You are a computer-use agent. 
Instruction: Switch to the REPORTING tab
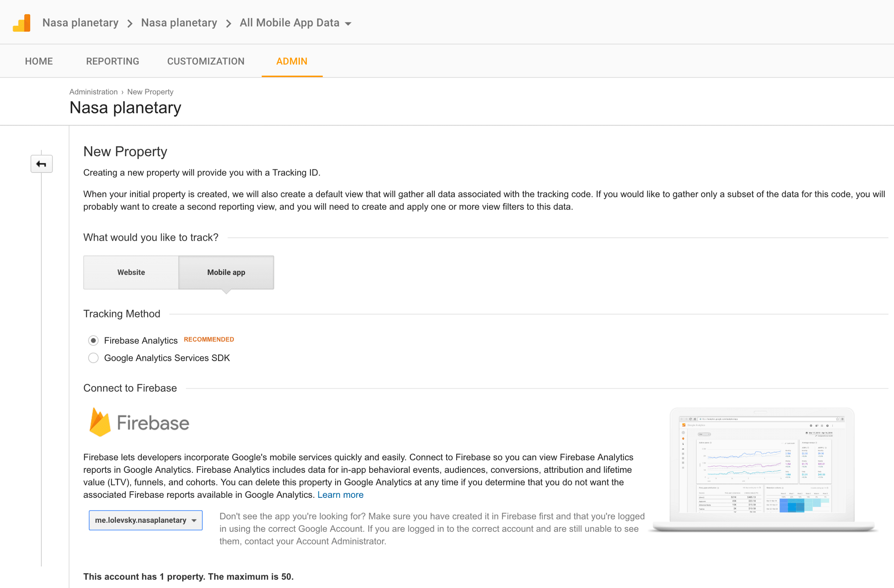point(112,61)
